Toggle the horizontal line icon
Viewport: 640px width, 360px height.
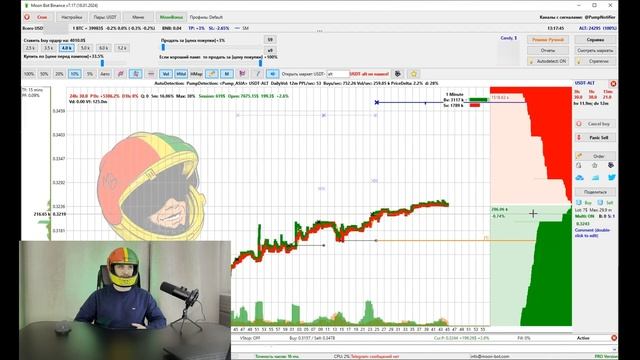click(151, 74)
